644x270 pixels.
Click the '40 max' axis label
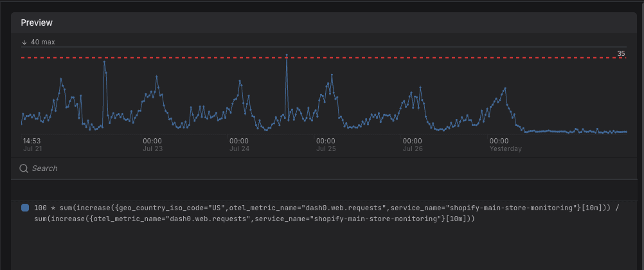click(42, 42)
